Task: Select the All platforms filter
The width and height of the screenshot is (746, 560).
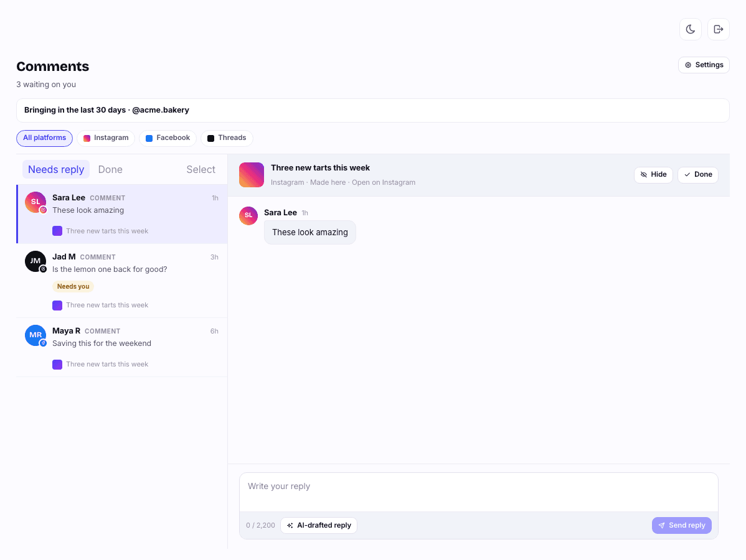Action: click(x=44, y=138)
